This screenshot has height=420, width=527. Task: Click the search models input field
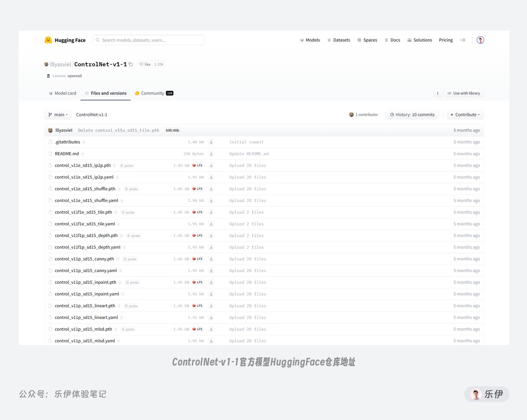click(148, 40)
